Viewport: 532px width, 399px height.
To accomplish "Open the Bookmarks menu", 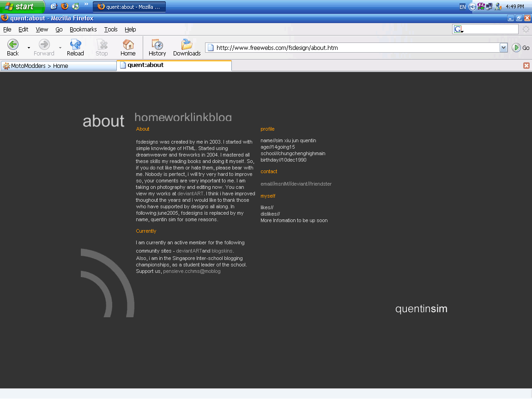I will click(x=83, y=30).
